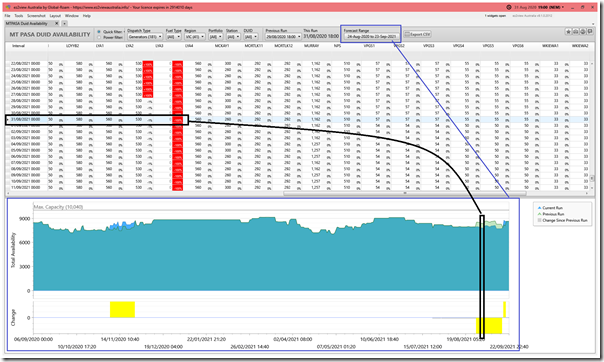Image resolution: width=604 pixels, height=362 pixels.
Task: Click the Forecast Range date button
Action: click(371, 37)
